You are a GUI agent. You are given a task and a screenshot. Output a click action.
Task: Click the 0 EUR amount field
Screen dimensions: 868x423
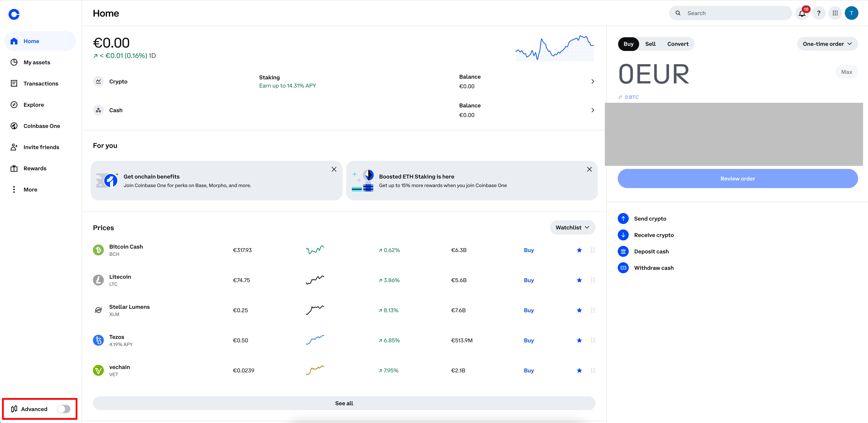pyautogui.click(x=654, y=74)
